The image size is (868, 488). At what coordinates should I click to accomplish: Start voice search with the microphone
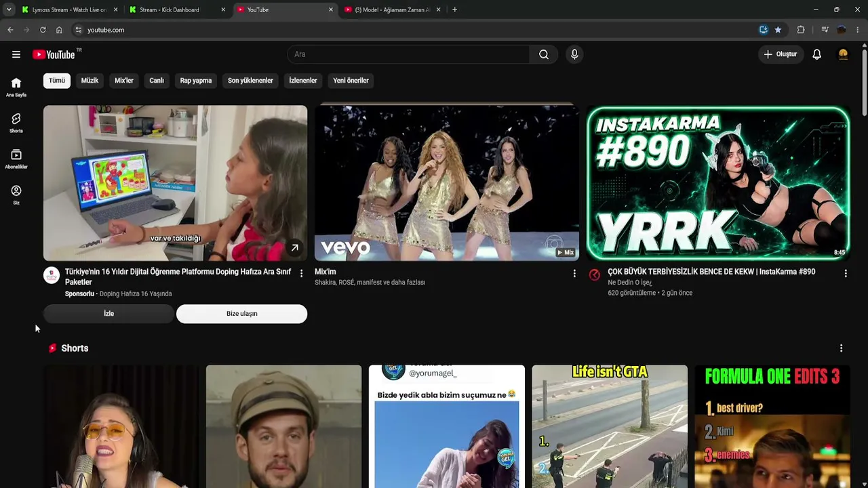point(574,54)
